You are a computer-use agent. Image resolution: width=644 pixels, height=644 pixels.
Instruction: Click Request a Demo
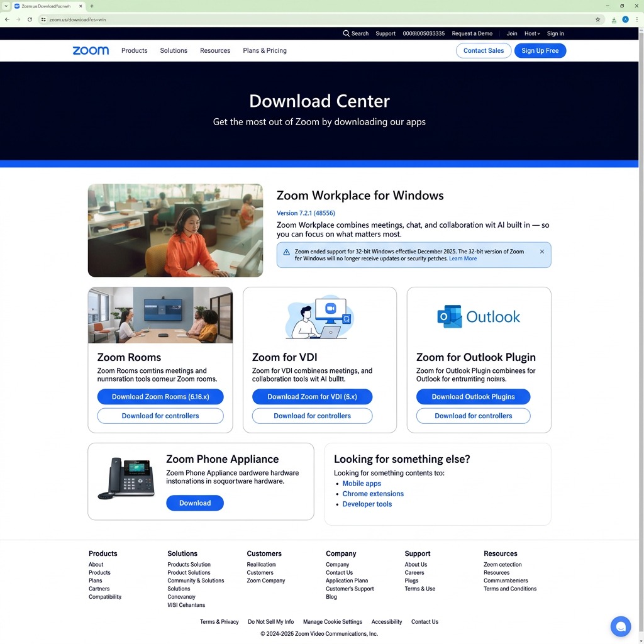tap(472, 34)
